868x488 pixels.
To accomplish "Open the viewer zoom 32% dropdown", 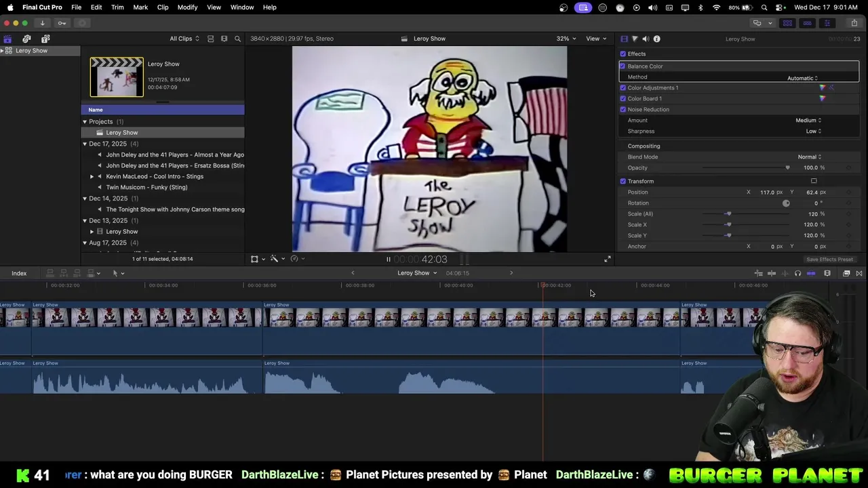I will [566, 39].
